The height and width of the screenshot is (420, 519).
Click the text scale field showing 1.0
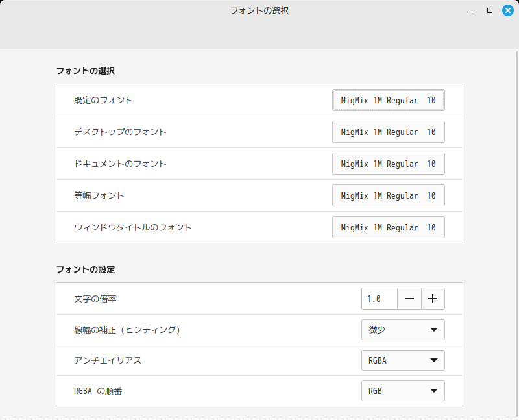(380, 299)
